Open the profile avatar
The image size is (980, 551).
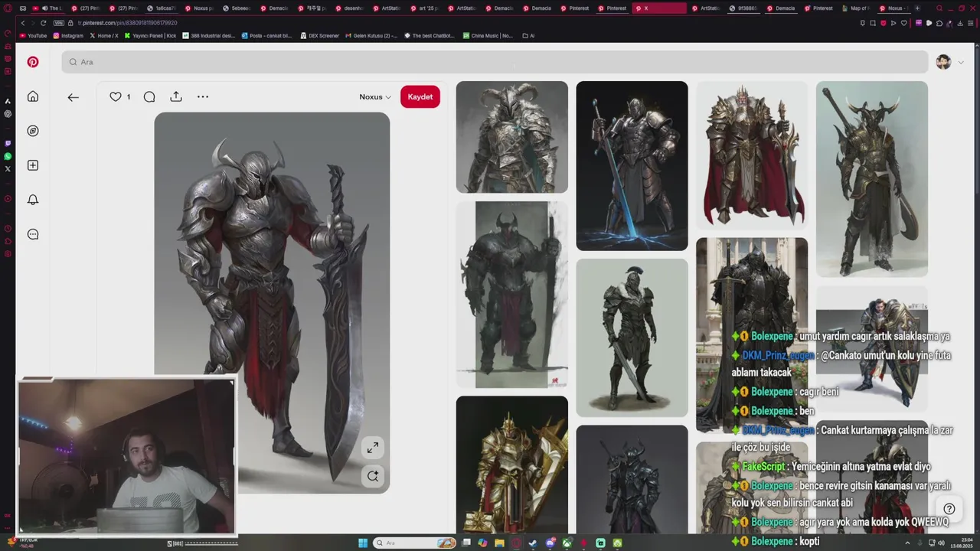(x=943, y=62)
